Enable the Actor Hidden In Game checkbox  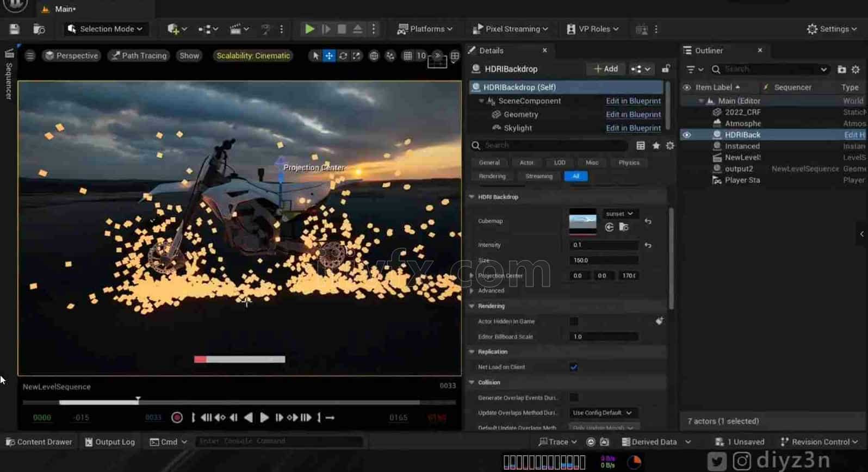[x=574, y=321]
